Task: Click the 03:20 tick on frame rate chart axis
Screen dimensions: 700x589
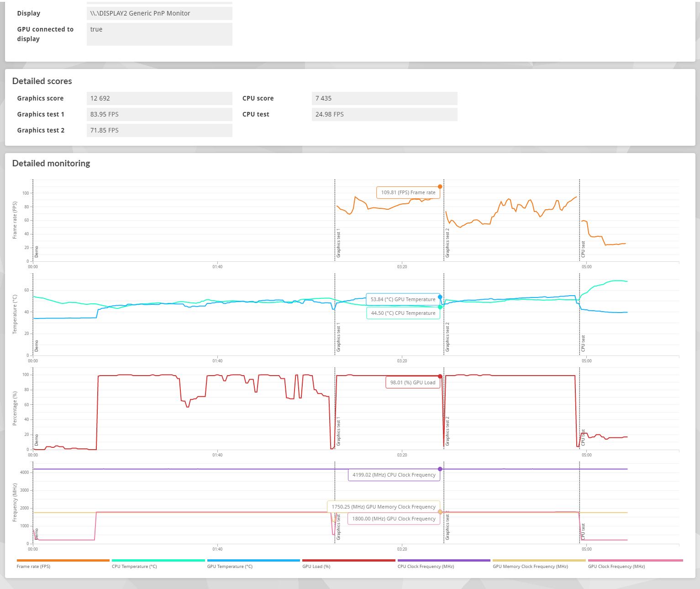Action: coord(402,267)
